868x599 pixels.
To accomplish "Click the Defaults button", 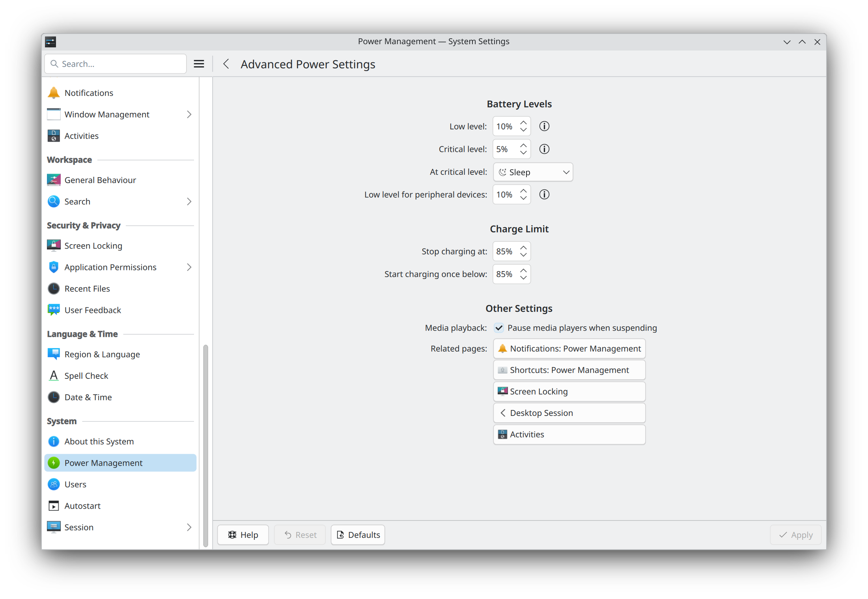I will click(x=358, y=535).
